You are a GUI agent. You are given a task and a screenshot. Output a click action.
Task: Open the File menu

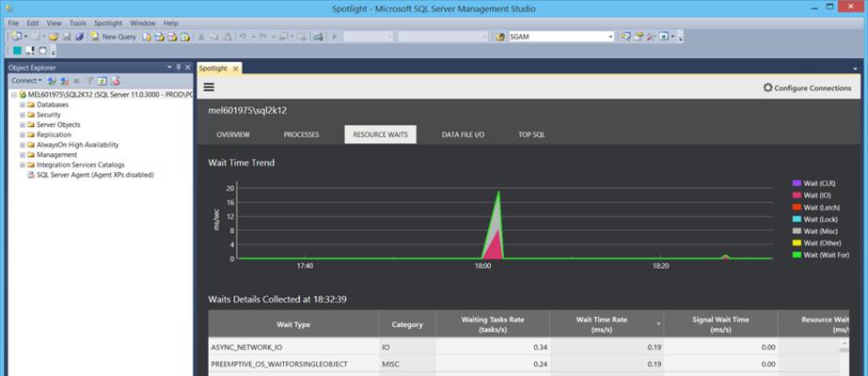(13, 23)
